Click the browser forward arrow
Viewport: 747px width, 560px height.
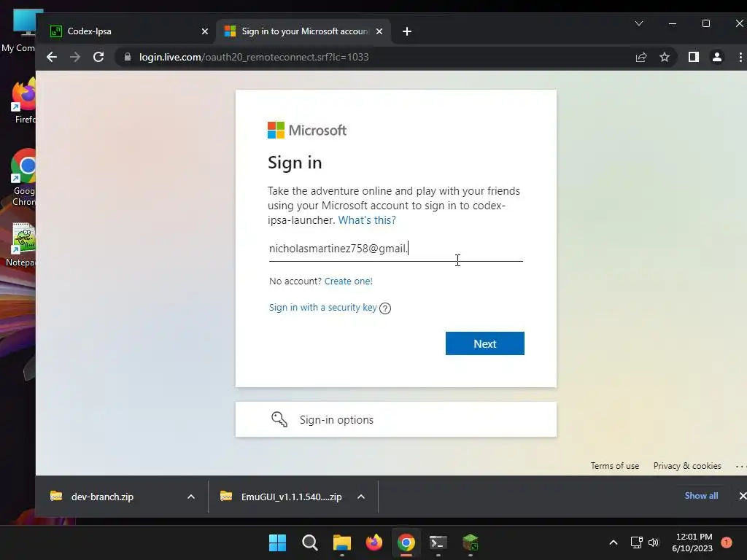(75, 57)
